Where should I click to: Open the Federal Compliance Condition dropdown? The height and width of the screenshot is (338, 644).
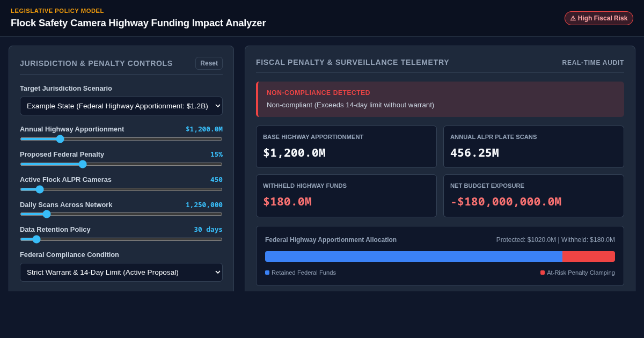coord(121,272)
